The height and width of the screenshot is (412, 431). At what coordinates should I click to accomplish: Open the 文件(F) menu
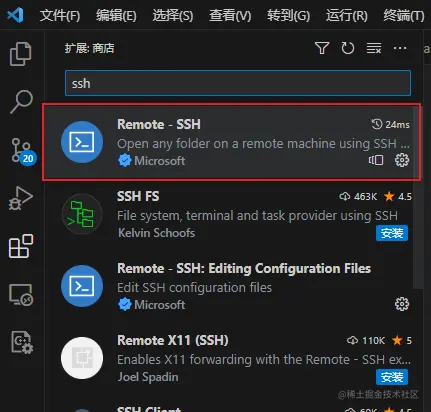pos(60,15)
